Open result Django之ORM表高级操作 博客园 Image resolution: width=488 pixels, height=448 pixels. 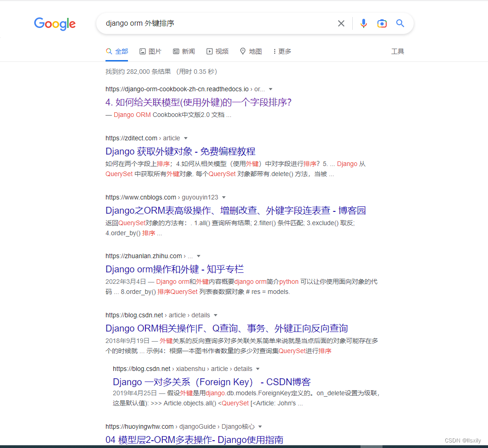(236, 210)
